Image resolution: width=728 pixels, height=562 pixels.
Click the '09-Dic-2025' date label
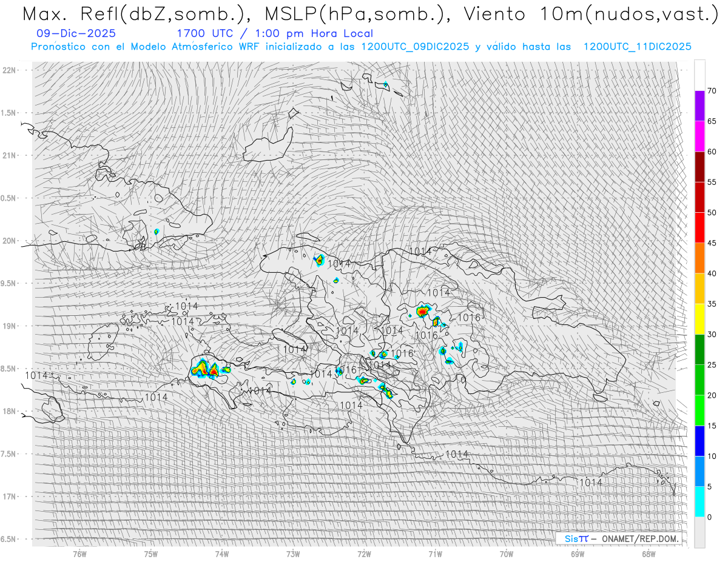(x=76, y=33)
